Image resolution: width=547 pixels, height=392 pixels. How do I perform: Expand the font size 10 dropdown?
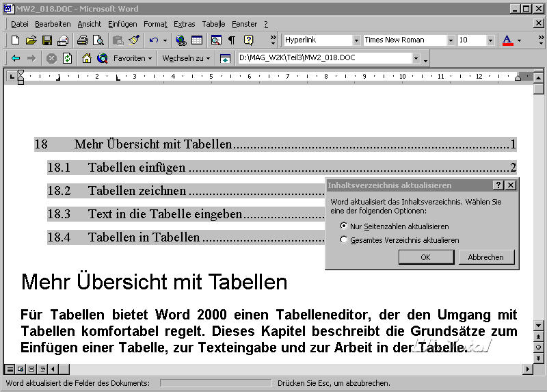490,40
